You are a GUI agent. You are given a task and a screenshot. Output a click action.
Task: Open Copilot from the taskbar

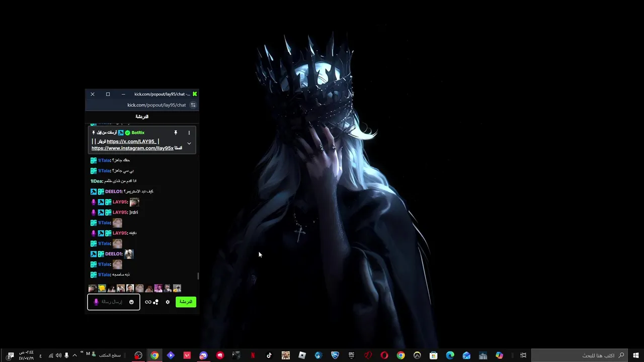499,355
